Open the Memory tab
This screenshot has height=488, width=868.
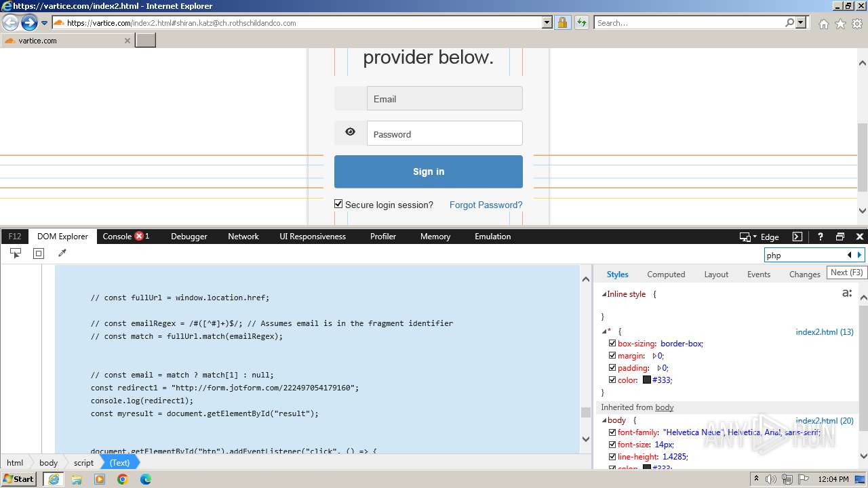tap(435, 237)
